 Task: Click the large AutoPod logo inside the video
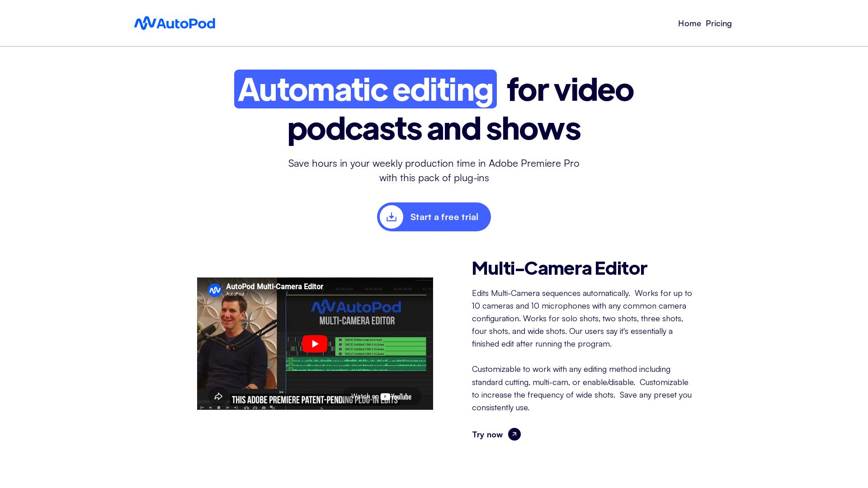point(356,307)
